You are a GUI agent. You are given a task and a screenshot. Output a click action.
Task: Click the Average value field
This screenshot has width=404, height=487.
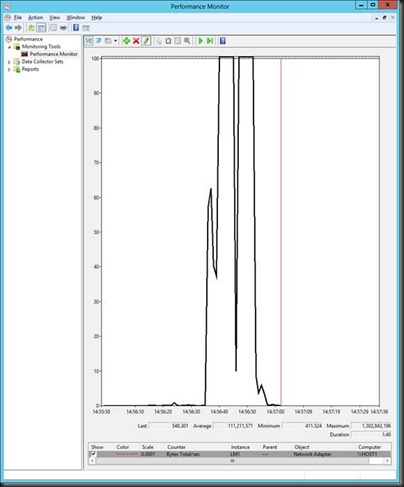pos(234,426)
